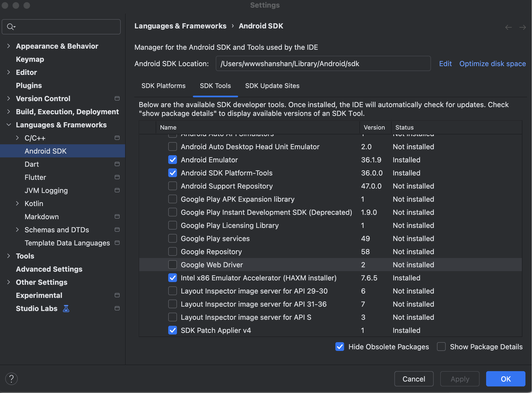Click the Version column header
The height and width of the screenshot is (393, 532).
(x=375, y=127)
